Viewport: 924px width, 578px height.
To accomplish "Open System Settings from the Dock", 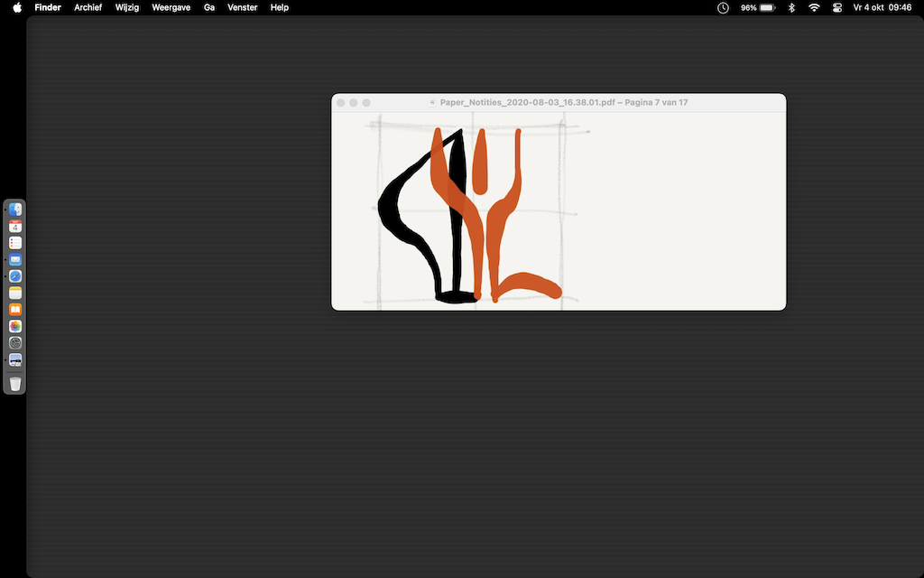I will [x=15, y=342].
